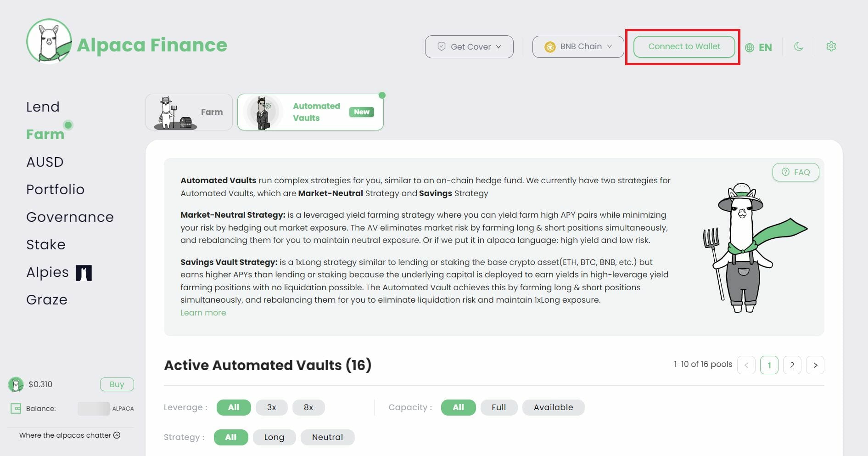Click the hidden ALPACA balance field
The image size is (868, 456).
pos(94,408)
